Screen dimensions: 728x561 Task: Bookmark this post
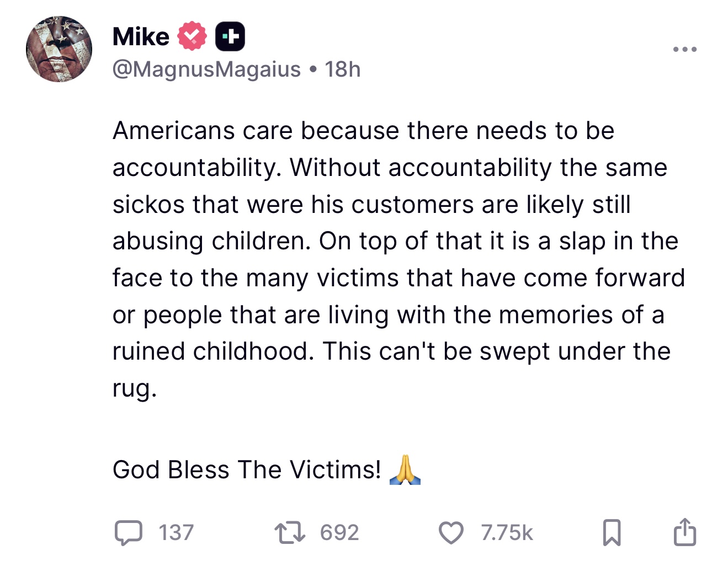(x=612, y=533)
